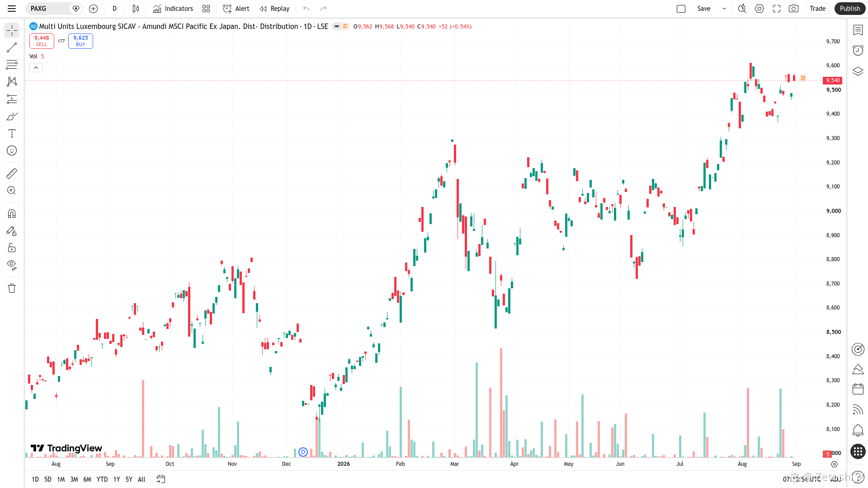The image size is (868, 488).
Task: Open the candlestick chart type selector
Action: coord(136,9)
